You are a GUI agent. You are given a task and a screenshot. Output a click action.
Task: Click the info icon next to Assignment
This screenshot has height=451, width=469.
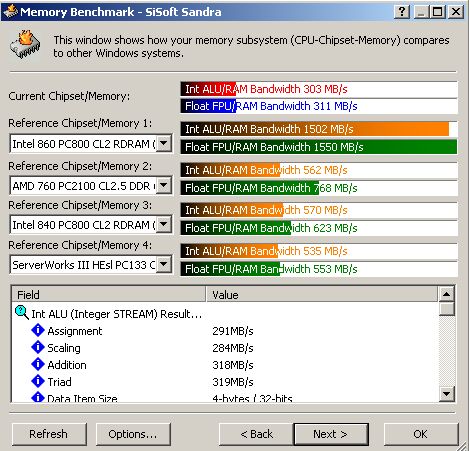(38, 330)
